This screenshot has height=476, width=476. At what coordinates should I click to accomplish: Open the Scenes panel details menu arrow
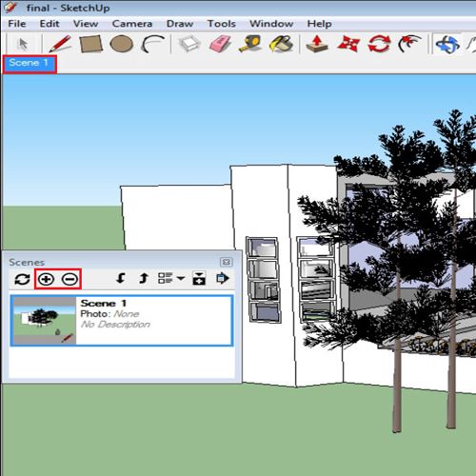223,278
